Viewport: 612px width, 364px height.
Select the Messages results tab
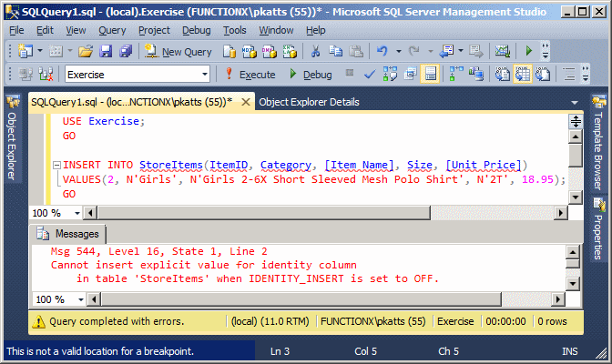pyautogui.click(x=68, y=234)
